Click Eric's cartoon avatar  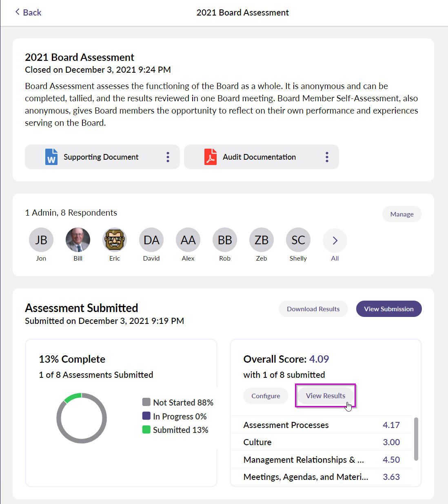tap(115, 240)
